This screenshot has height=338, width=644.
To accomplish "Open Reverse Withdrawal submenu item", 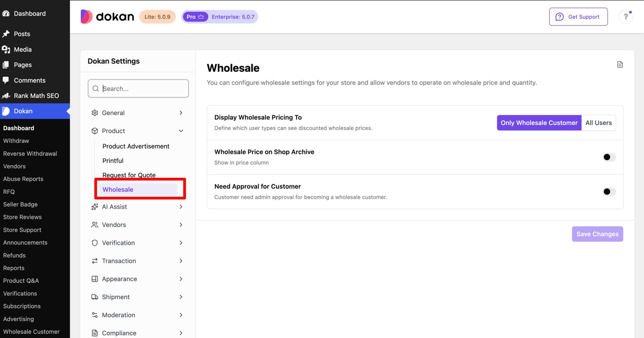I will [30, 154].
